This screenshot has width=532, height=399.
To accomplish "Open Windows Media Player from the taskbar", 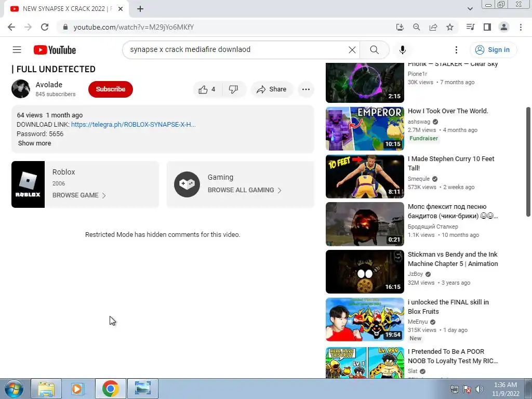I will [78, 389].
